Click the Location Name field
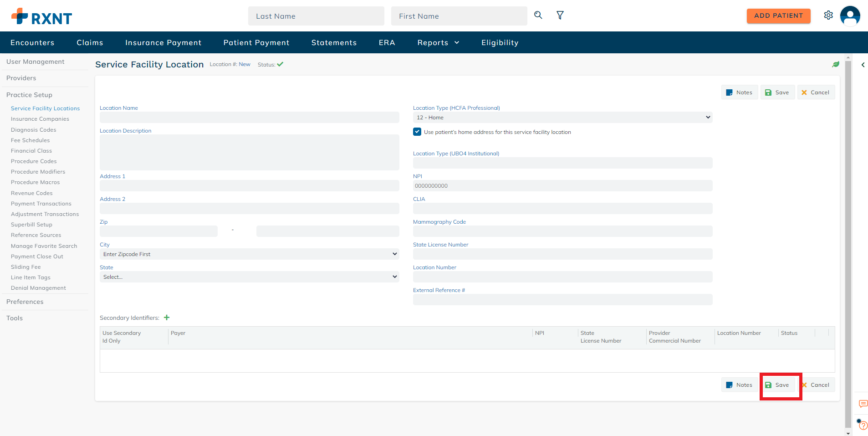This screenshot has width=868, height=436. (x=249, y=118)
